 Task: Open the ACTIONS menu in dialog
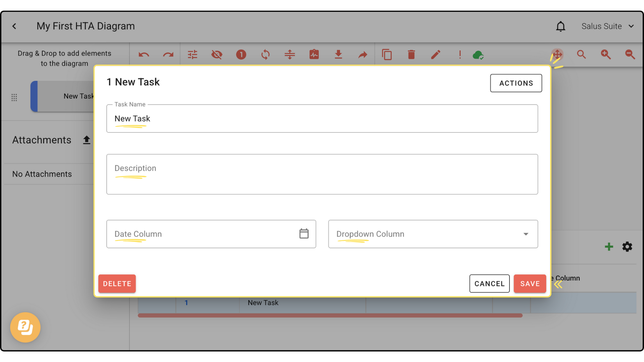(x=516, y=83)
